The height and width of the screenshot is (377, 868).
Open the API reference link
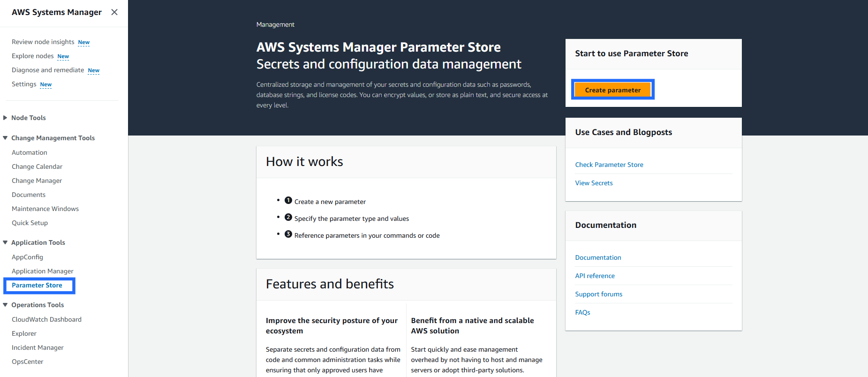(595, 276)
